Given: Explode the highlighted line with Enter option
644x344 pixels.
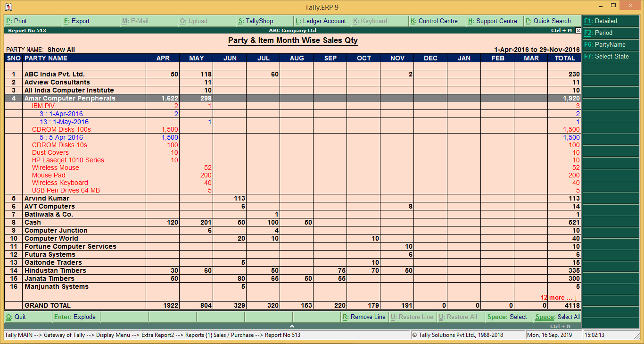Looking at the screenshot, I should pos(75,317).
